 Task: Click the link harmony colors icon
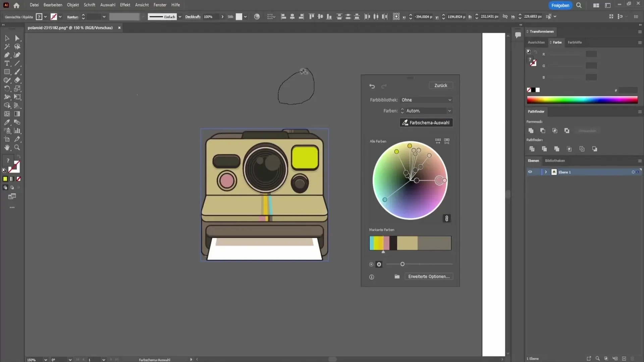(x=446, y=219)
